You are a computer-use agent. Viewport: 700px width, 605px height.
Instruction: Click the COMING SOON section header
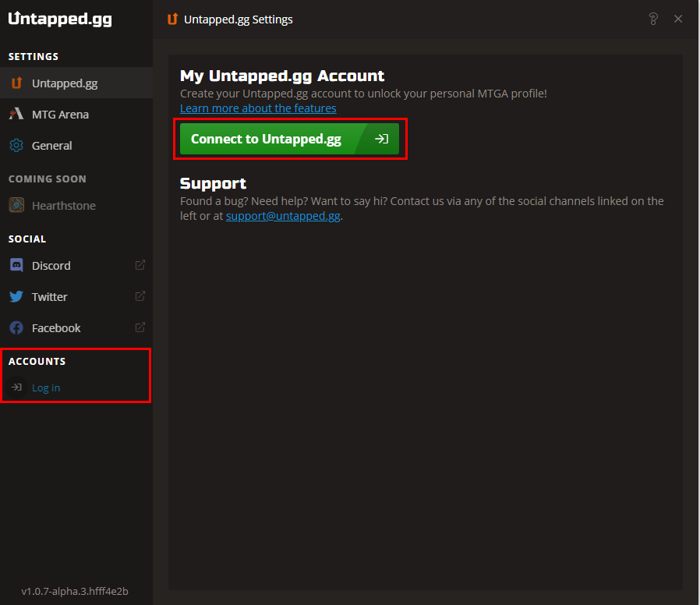point(48,179)
